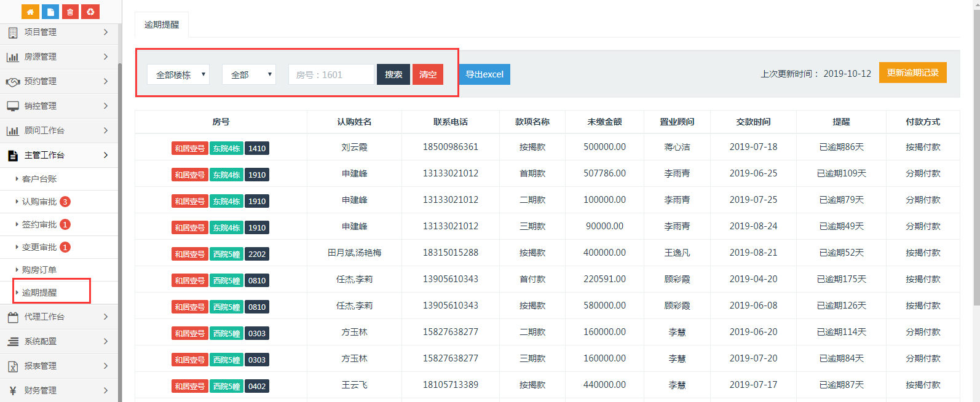Open the 全部 filter dropdown

(x=248, y=74)
